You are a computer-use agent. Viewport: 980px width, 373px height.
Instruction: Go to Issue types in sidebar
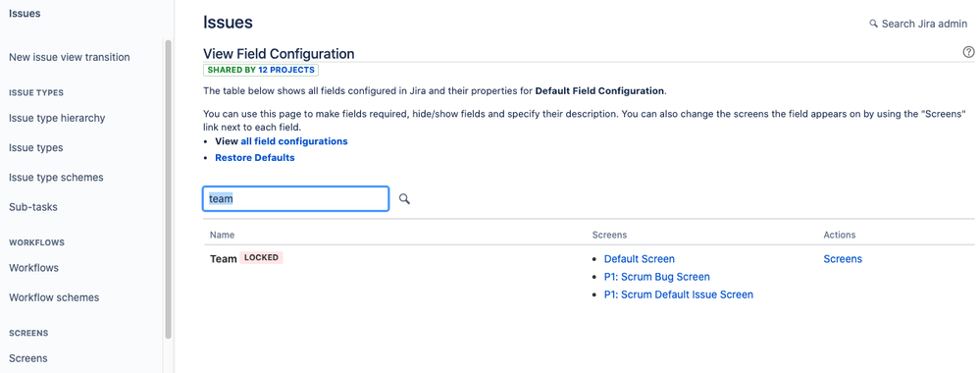click(35, 147)
